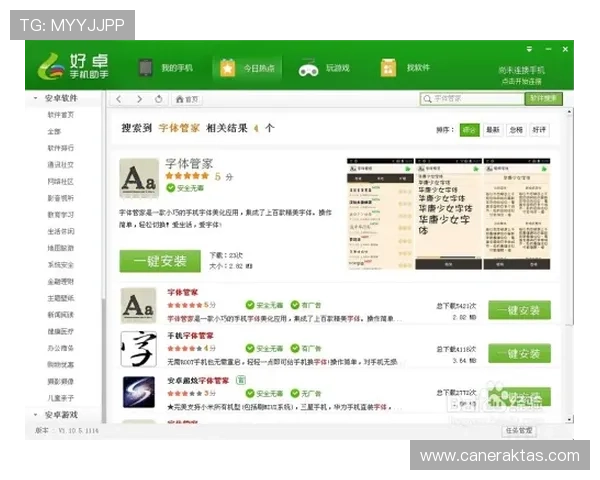Open 儿童亲子 category
The height and width of the screenshot is (480, 600).
[x=60, y=398]
